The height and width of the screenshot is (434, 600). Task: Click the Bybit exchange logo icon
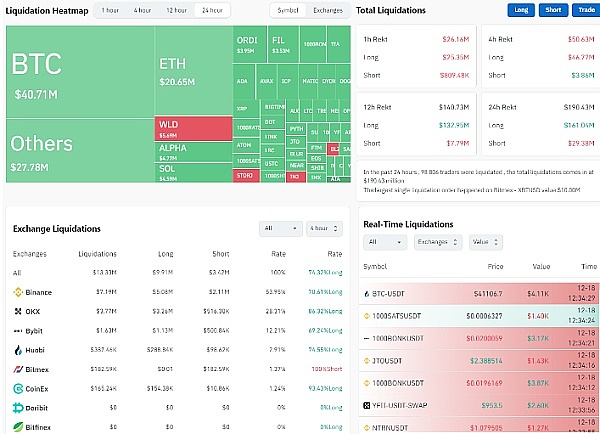pos(18,330)
